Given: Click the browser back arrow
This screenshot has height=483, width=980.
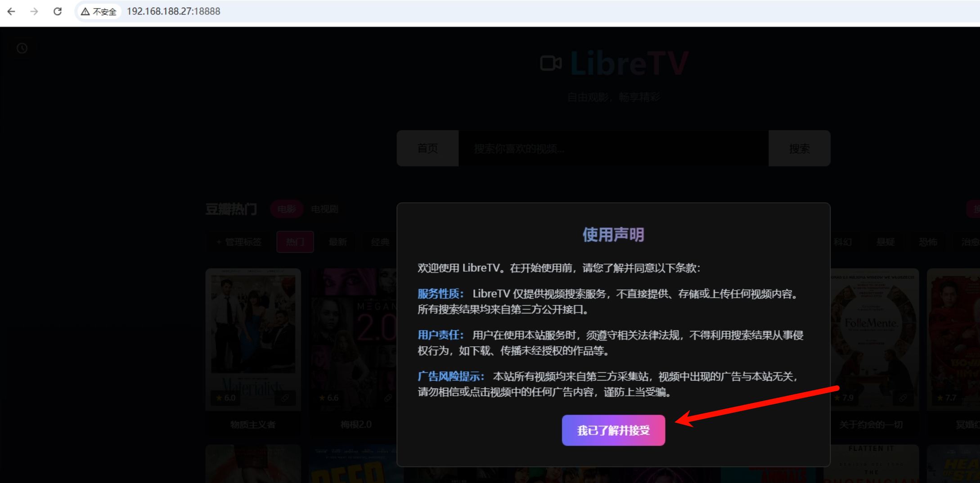Looking at the screenshot, I should (11, 11).
